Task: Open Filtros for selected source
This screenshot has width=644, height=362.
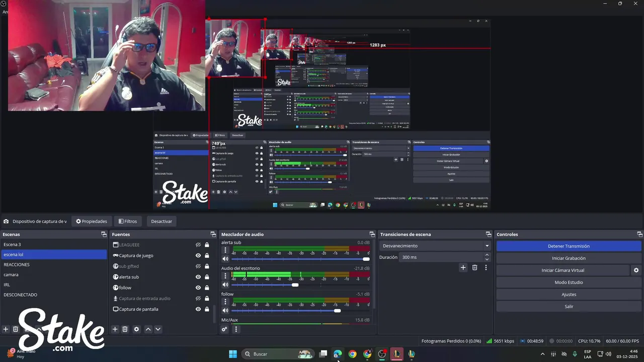Action: tap(127, 221)
